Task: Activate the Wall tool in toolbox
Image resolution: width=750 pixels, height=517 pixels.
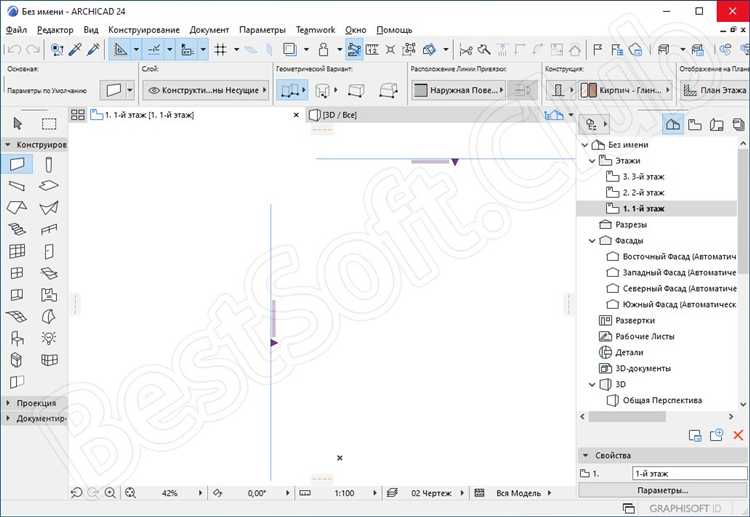Action: point(17,165)
